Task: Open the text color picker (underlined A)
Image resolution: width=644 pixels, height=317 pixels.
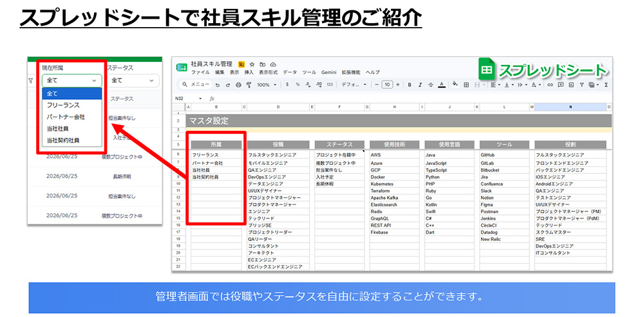Action: click(442, 84)
